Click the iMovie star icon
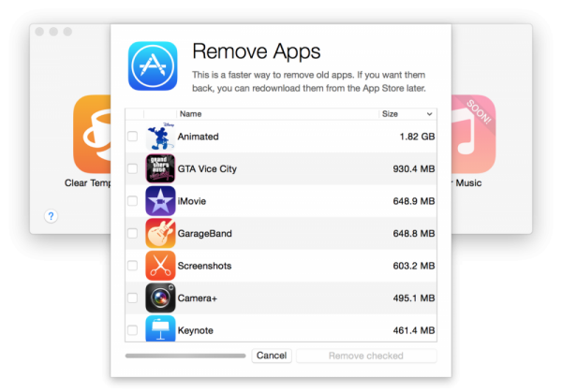 pos(160,200)
